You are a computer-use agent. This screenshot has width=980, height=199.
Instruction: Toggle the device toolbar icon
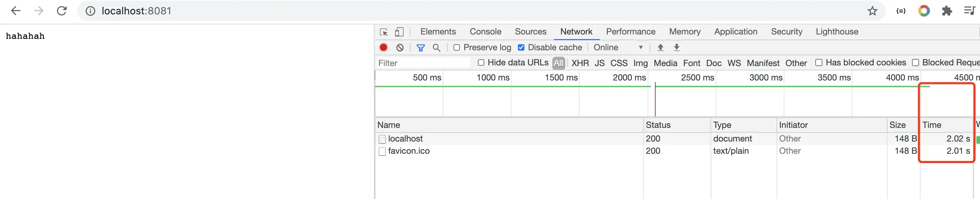pyautogui.click(x=399, y=32)
